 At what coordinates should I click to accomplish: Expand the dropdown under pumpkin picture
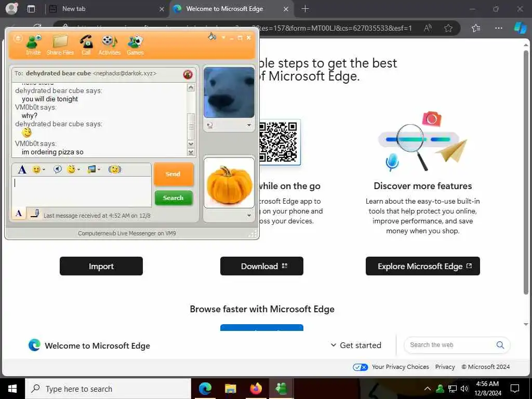(249, 216)
